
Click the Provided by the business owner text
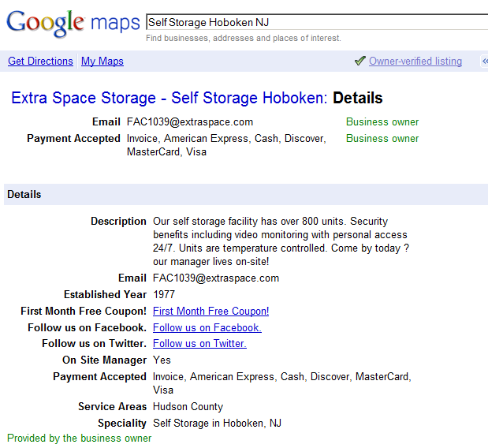80,439
